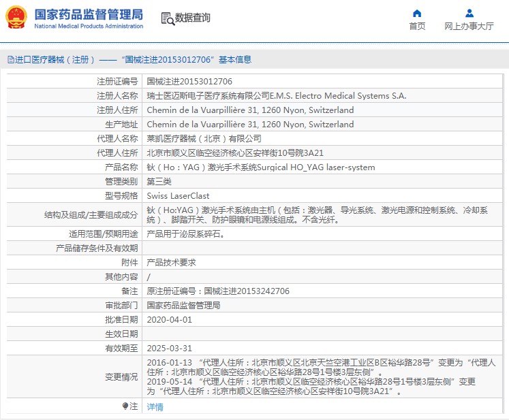509x420 pixels.
Task: Open the 详情 link
Action: (x=155, y=407)
